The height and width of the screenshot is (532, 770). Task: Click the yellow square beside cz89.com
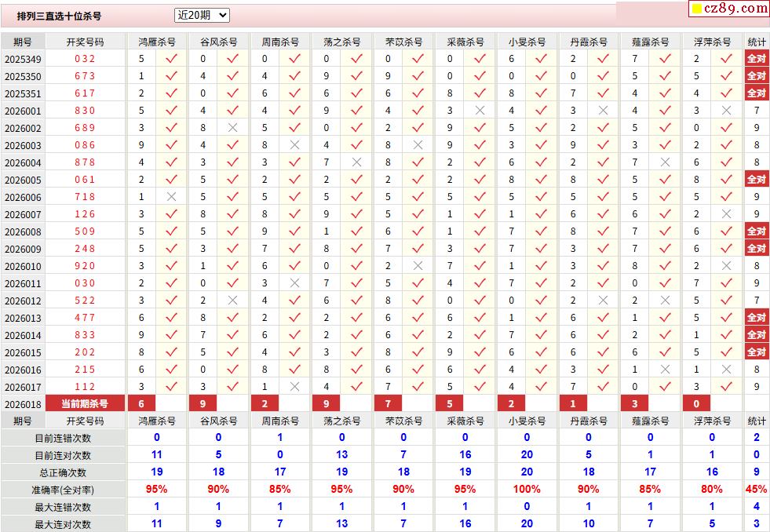click(696, 9)
